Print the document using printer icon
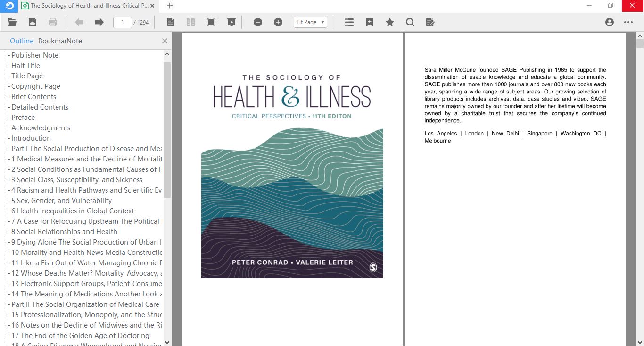Viewport: 644px width, 346px height. pyautogui.click(x=53, y=22)
